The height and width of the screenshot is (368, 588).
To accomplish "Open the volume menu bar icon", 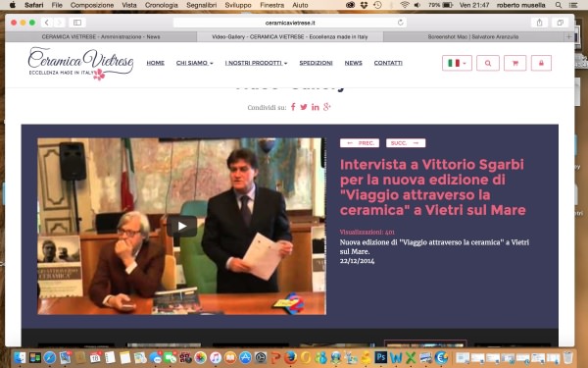I will point(417,5).
